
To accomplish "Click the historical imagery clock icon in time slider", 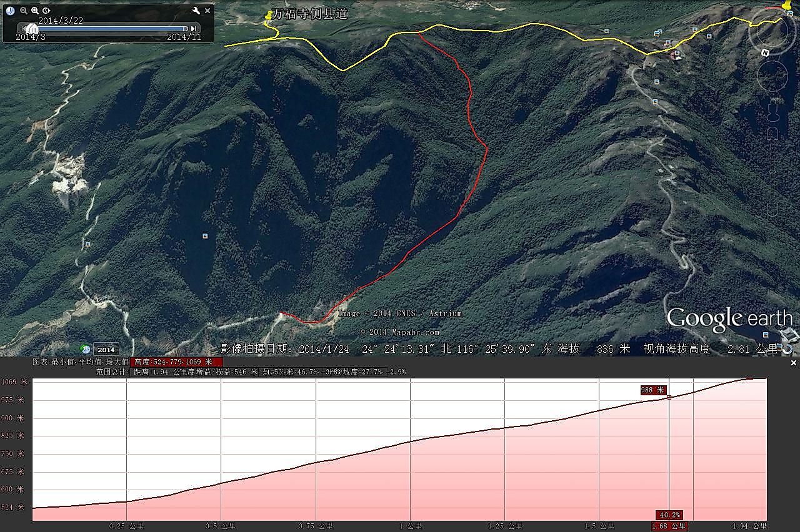I will click(10, 11).
